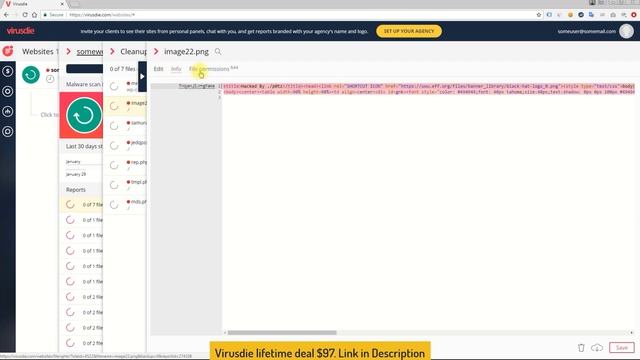This screenshot has height=360, width=640.
Task: Click the editor scrollbar right arrow
Action: [x=631, y=333]
